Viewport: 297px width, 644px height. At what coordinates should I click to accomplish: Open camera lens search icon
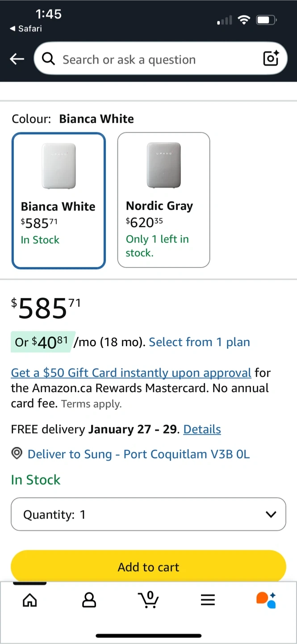click(271, 59)
